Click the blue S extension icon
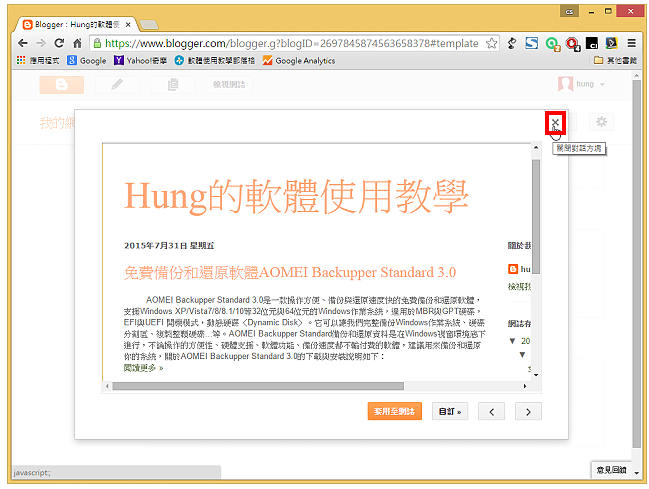This screenshot has height=489, width=649. pyautogui.click(x=531, y=43)
